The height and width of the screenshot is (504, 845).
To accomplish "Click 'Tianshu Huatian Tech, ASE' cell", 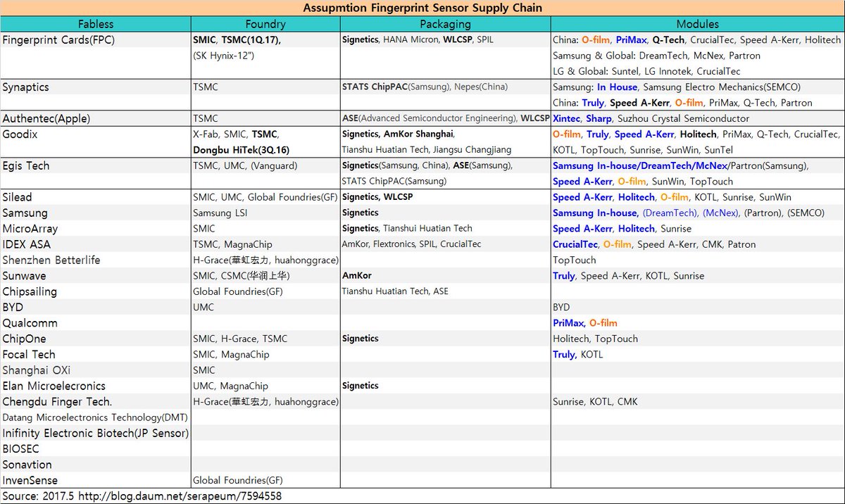I will pos(395,291).
